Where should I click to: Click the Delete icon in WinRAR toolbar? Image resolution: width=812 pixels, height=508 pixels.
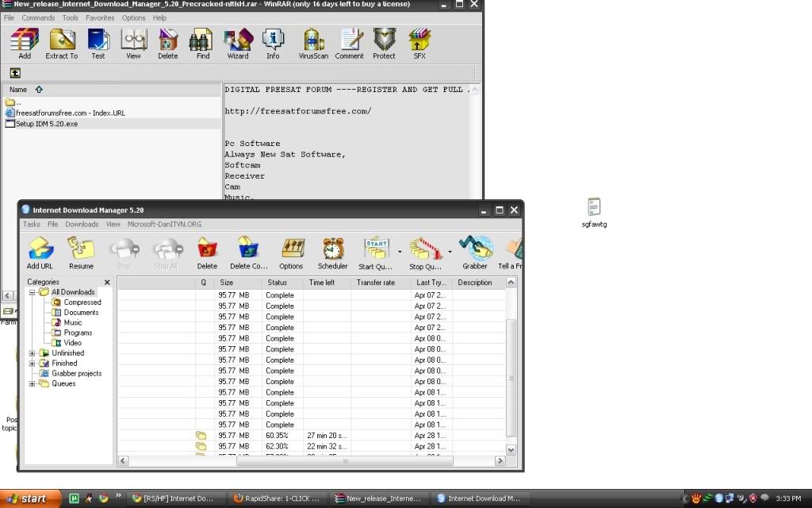tap(168, 44)
